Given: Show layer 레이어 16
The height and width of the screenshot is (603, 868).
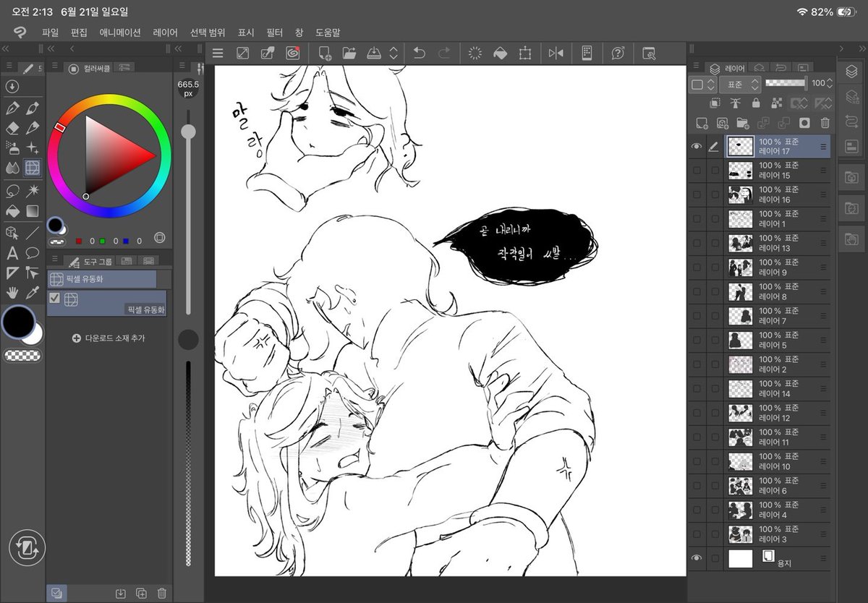Looking at the screenshot, I should point(697,195).
